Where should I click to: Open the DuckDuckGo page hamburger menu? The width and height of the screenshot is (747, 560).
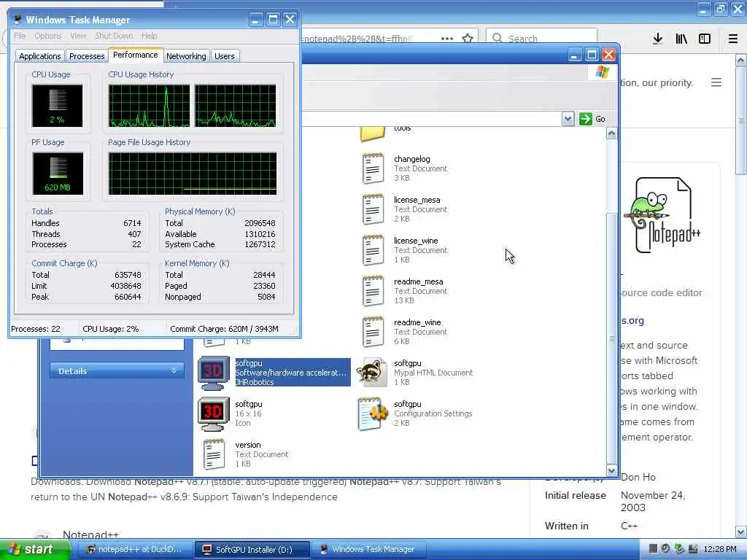point(716,82)
